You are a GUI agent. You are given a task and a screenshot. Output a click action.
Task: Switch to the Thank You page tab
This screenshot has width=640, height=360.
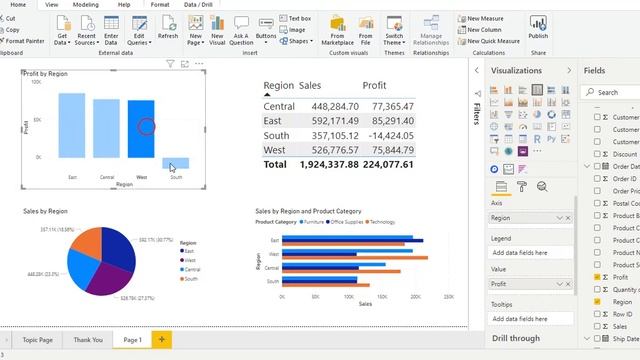88,340
